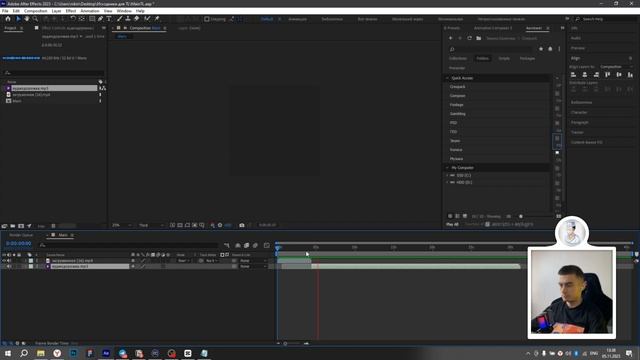This screenshot has height=360, width=640.
Task: Select the Type text tool
Action: click(x=109, y=19)
